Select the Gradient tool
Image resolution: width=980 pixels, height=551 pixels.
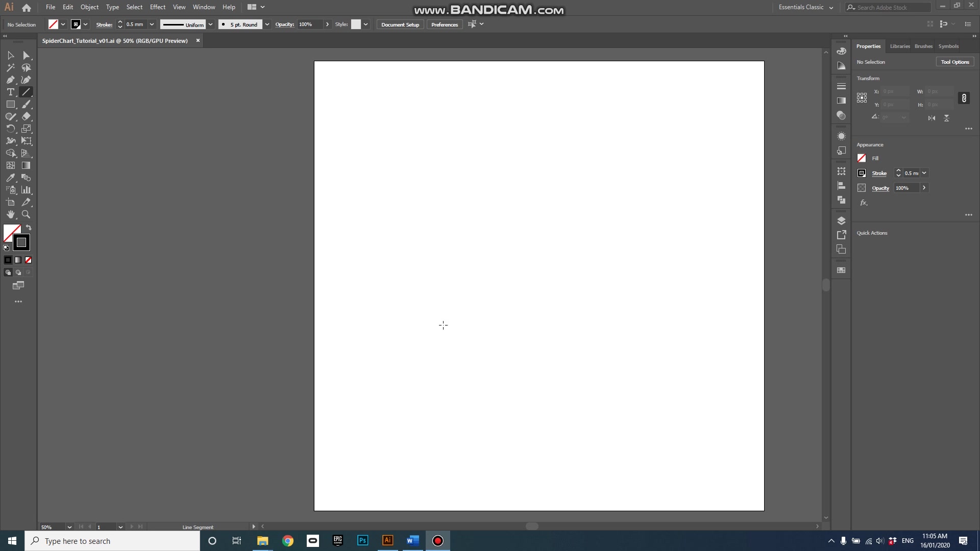26,165
